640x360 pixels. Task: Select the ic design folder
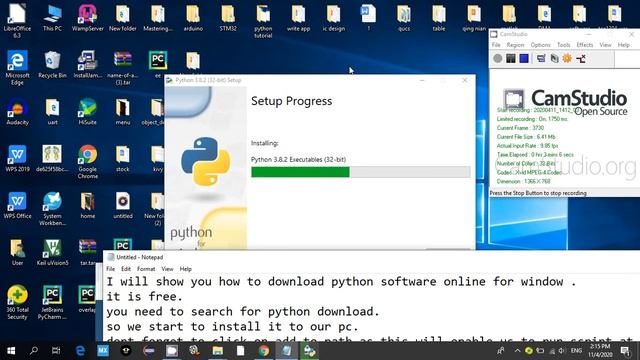pyautogui.click(x=333, y=18)
